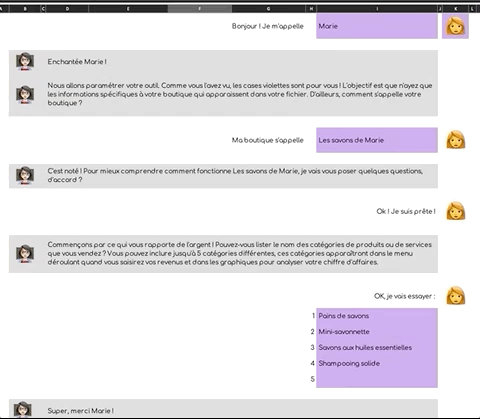Click the 'Bonjour ! Je m'appelle' label cell
480x419 pixels.
pyautogui.click(x=268, y=26)
